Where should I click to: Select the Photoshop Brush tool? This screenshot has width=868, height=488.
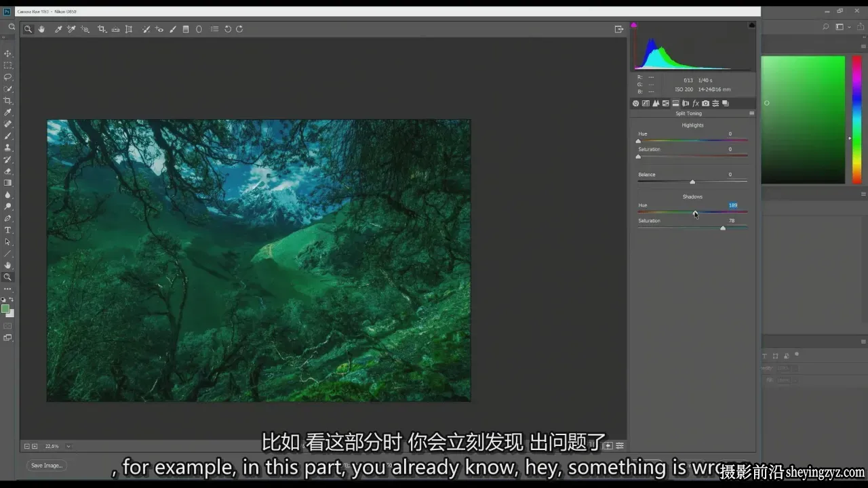[x=8, y=136]
